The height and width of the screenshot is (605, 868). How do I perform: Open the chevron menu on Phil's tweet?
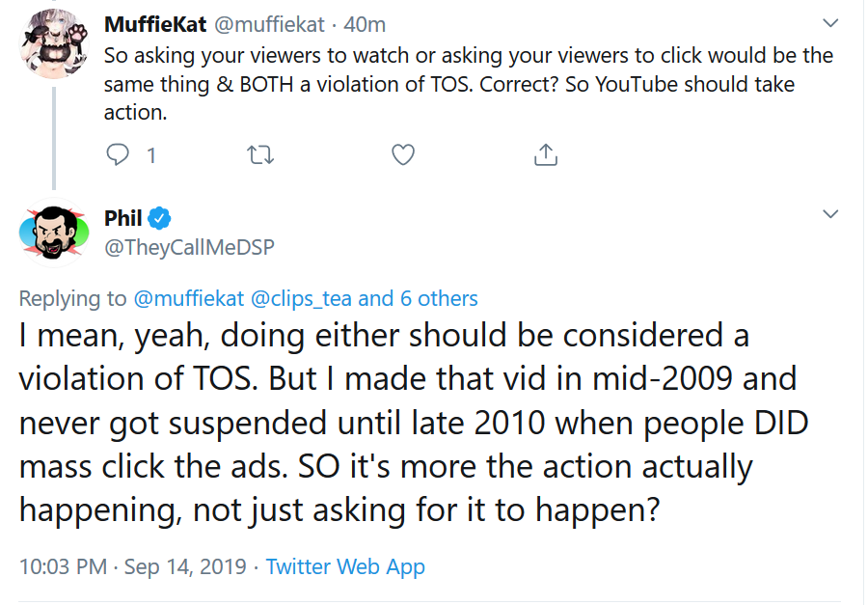829,214
